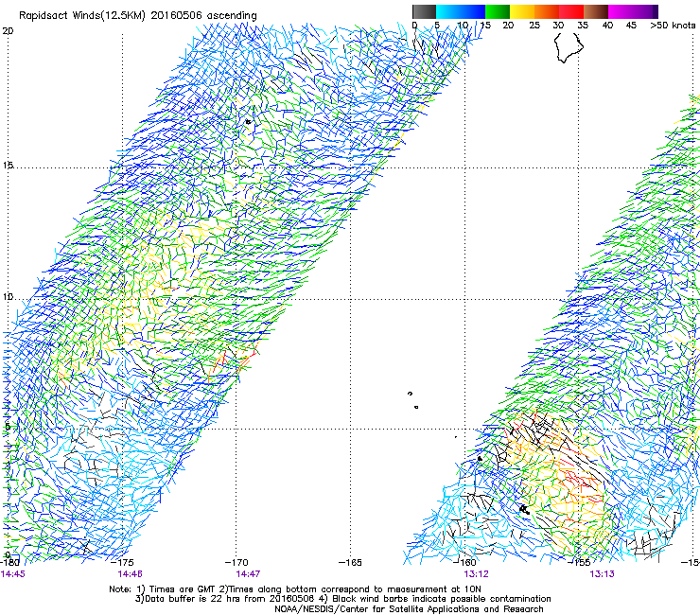Click the '13:12' overpass time label

pyautogui.click(x=477, y=574)
